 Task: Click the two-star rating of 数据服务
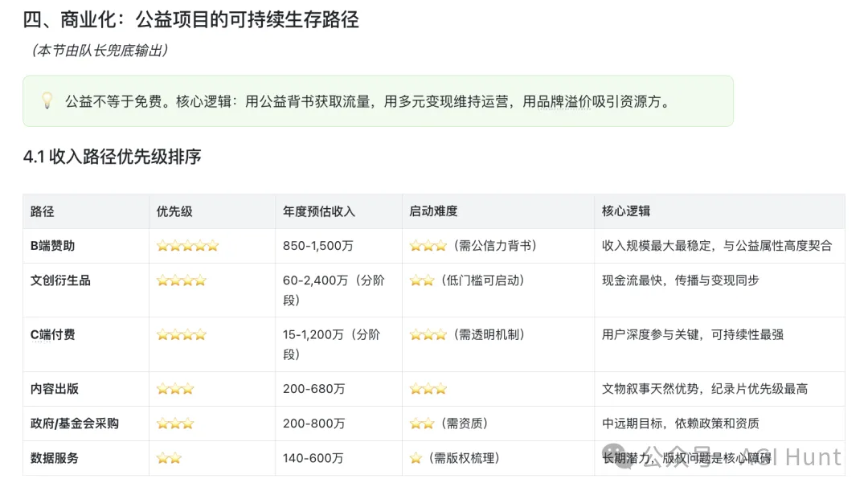[168, 458]
